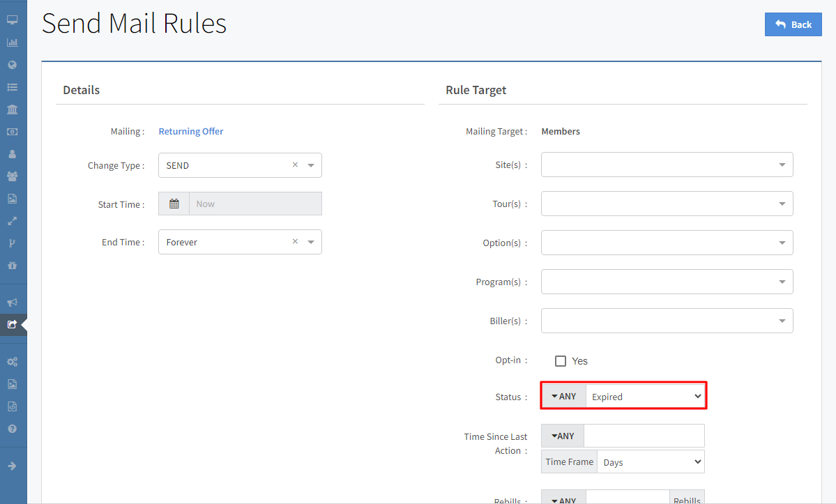Image resolution: width=836 pixels, height=504 pixels.
Task: Open the bar chart reports icon
Action: coord(12,43)
